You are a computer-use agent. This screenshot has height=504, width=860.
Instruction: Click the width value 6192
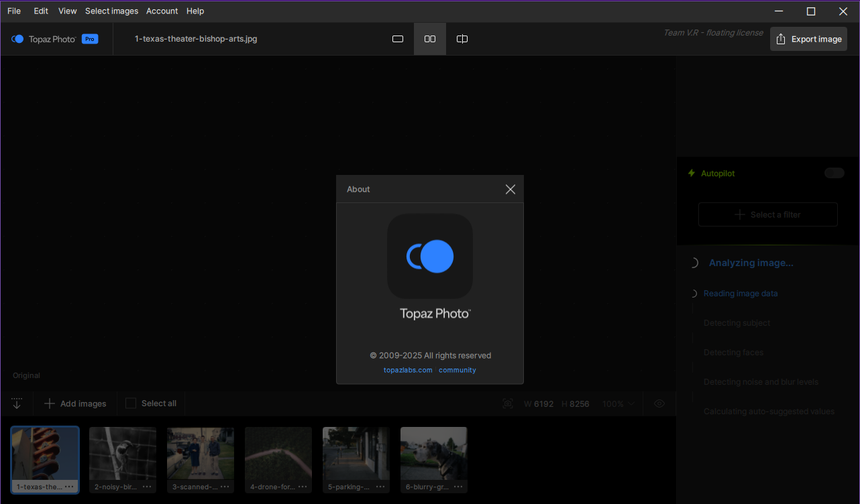544,403
